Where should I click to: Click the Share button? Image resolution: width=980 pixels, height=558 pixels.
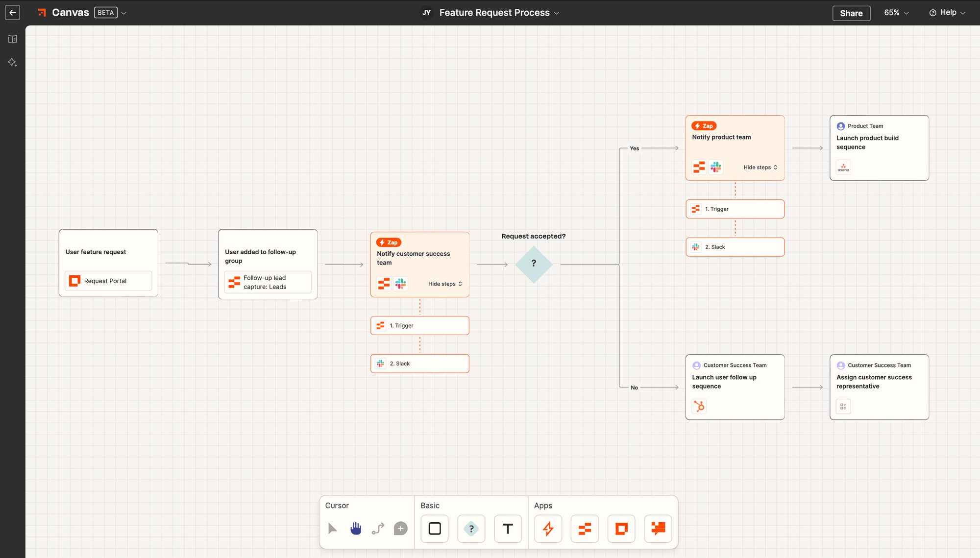click(851, 13)
